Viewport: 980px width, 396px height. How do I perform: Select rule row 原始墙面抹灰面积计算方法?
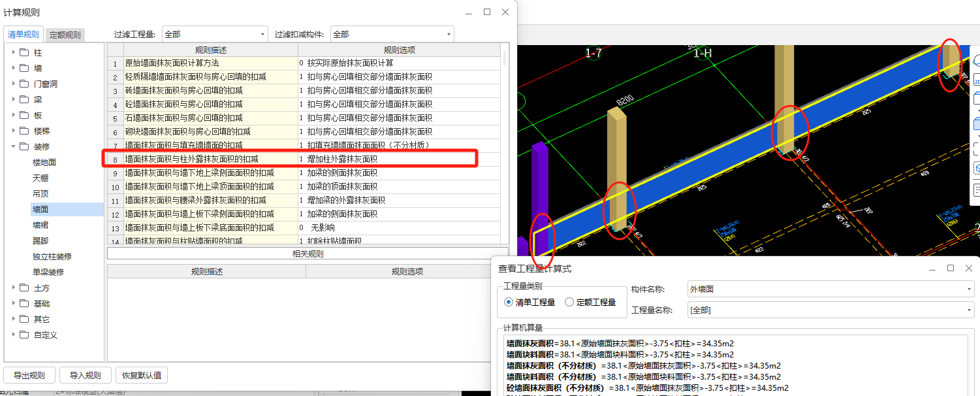211,63
